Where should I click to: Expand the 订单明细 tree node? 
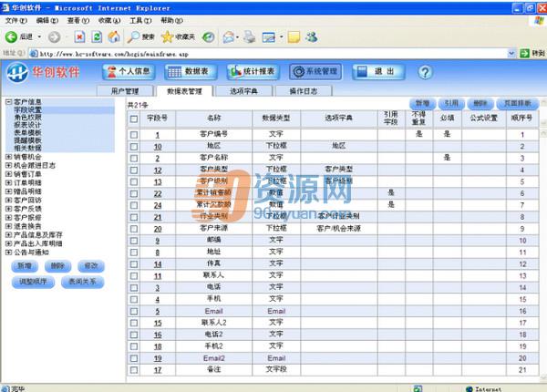[x=9, y=182]
